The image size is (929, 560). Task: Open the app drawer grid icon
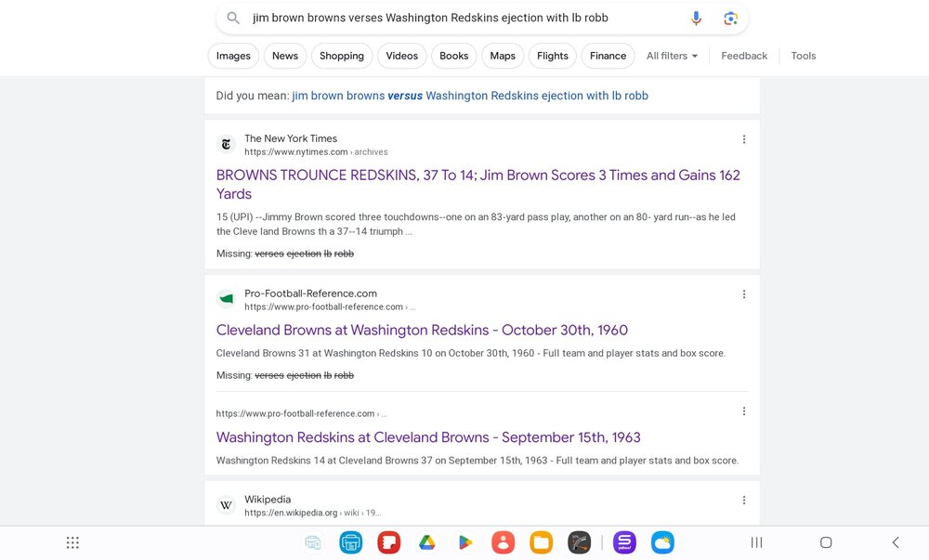(72, 543)
